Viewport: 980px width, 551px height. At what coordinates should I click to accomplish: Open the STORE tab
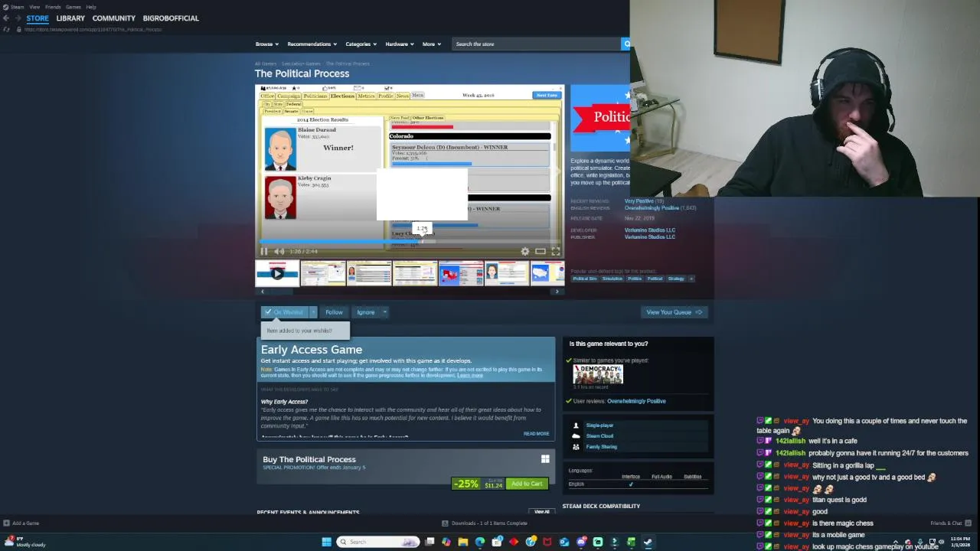[x=37, y=18]
